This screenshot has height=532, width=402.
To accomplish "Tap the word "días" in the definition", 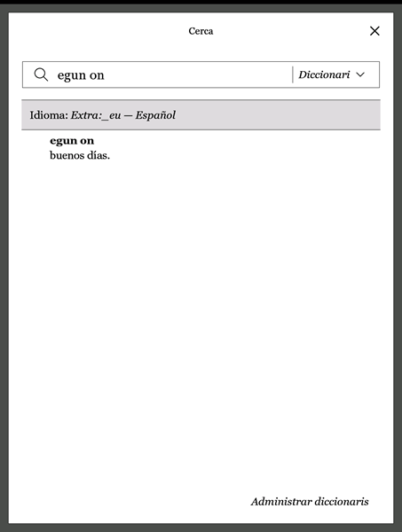I will [x=98, y=155].
